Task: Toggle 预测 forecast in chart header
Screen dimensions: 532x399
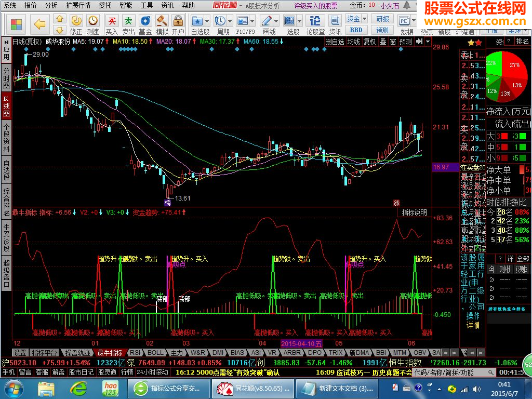Action: [x=406, y=42]
